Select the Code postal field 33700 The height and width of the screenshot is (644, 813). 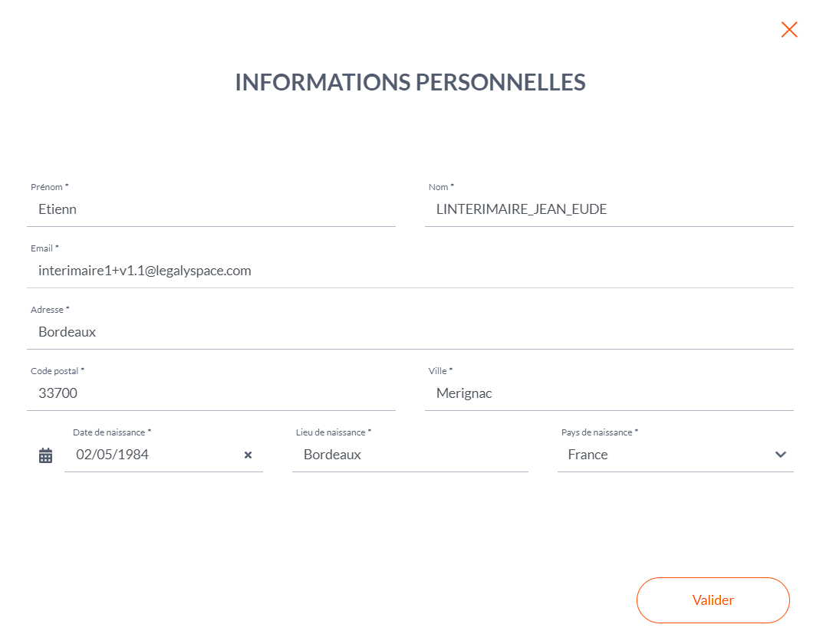click(211, 393)
